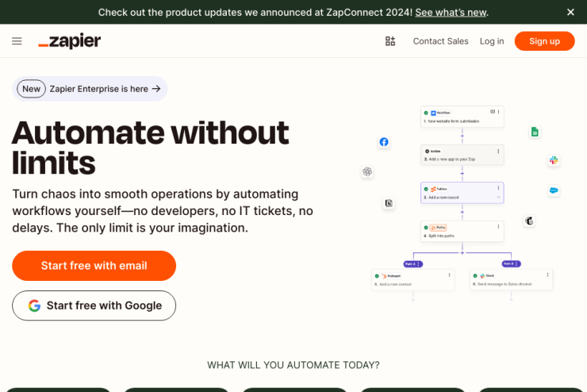
Task: Click the Google Sheets icon in the illustration
Action: (x=535, y=132)
